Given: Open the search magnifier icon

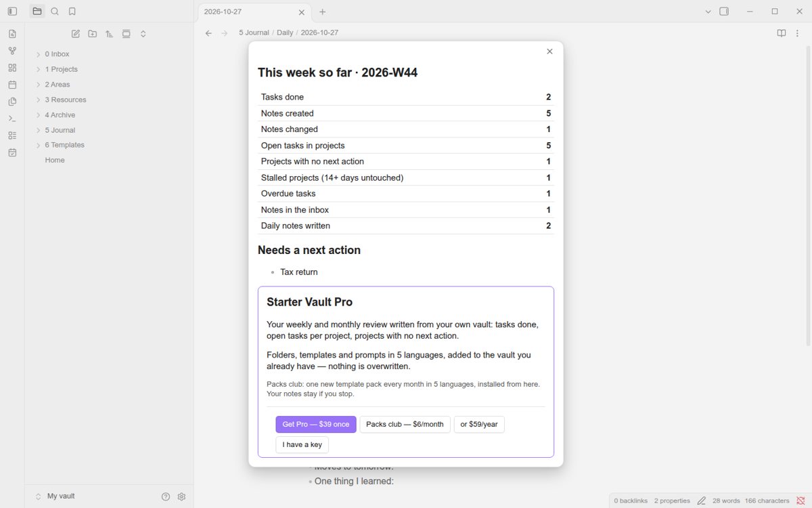Looking at the screenshot, I should [55, 12].
